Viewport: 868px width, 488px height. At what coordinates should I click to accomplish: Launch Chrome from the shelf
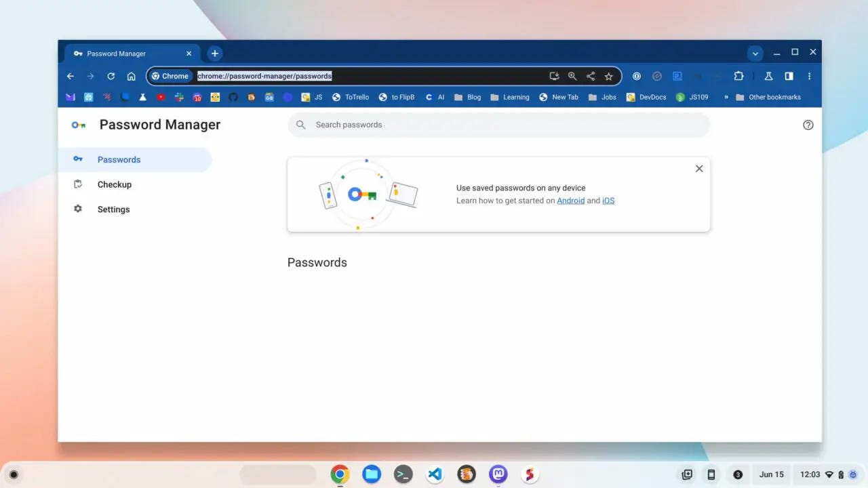click(x=340, y=474)
